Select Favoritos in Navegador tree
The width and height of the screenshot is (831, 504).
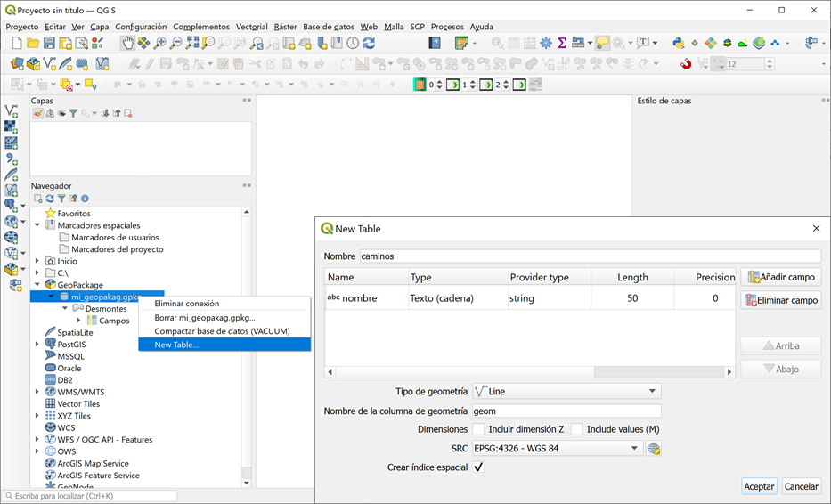(74, 214)
